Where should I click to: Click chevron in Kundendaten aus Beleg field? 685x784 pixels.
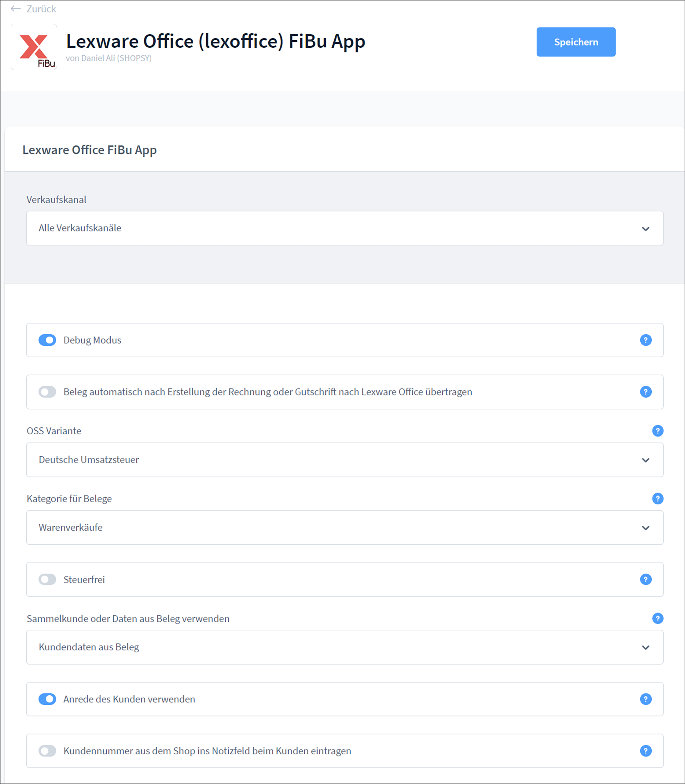[x=646, y=648]
